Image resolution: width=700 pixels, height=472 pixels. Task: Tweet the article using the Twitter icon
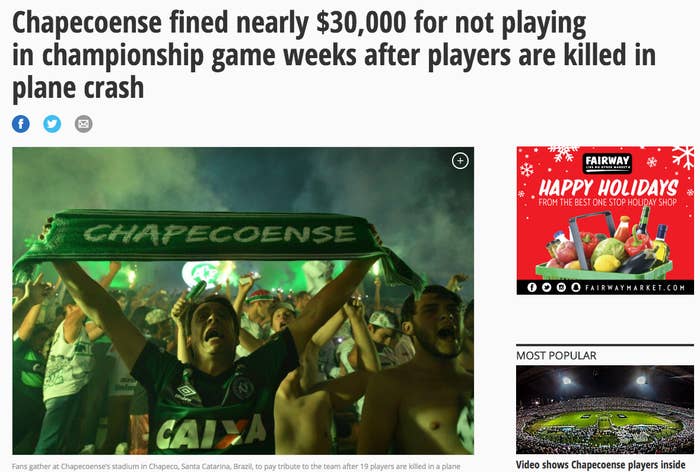point(52,124)
